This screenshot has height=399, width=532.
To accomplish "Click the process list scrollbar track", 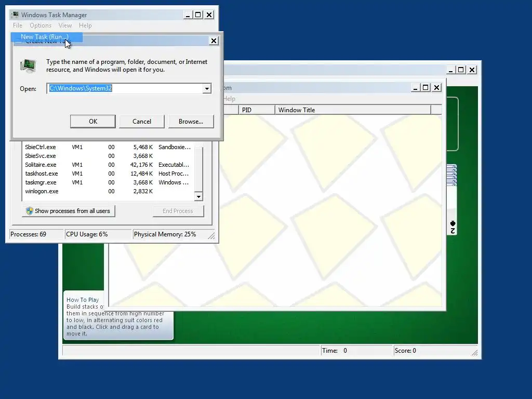I will [x=198, y=169].
